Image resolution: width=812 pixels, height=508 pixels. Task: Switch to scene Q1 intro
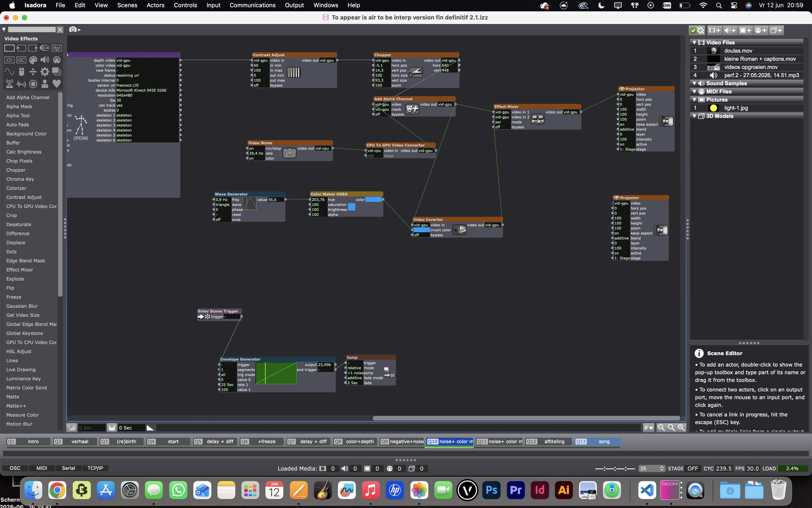(x=28, y=442)
